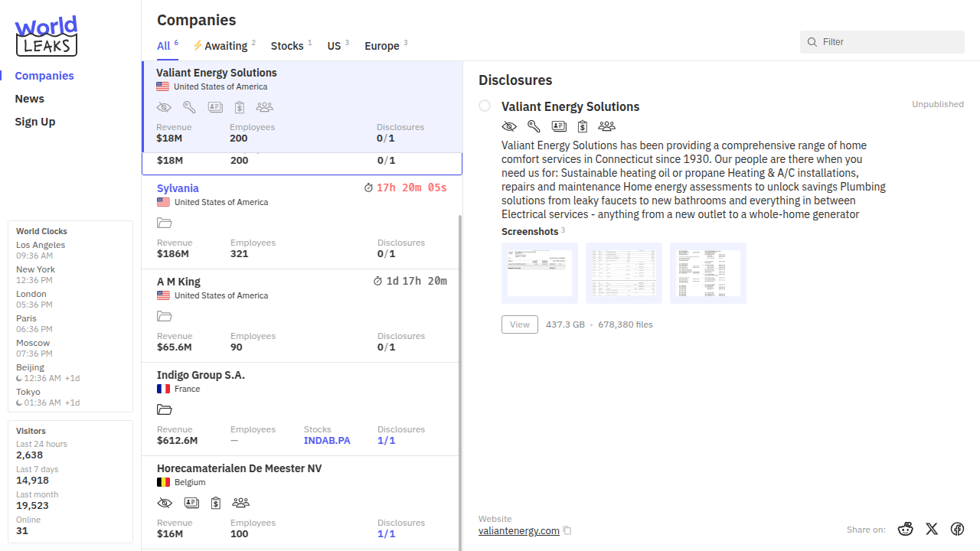Open the first screenshot thumbnail
The image size is (980, 551).
(540, 273)
